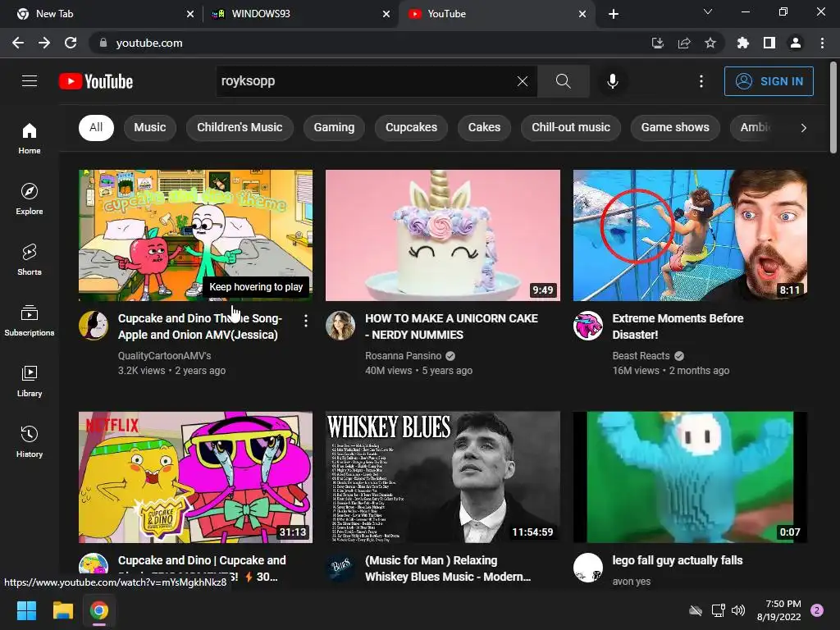Play the unicorn cake thumbnail
The height and width of the screenshot is (630, 840).
442,235
